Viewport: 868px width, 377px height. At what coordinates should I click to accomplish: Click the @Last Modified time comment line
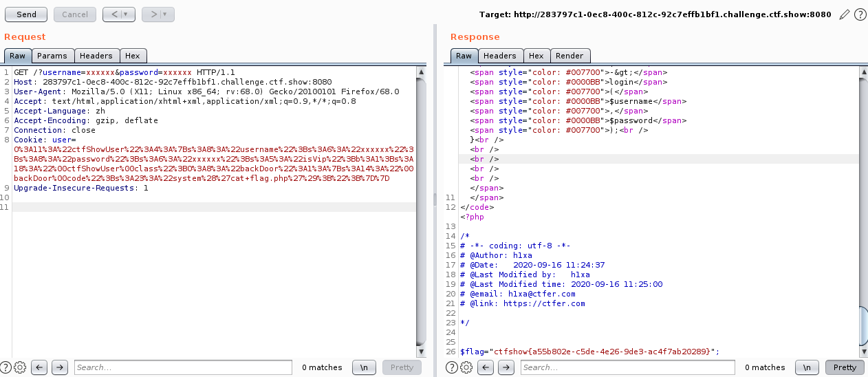pyautogui.click(x=561, y=284)
